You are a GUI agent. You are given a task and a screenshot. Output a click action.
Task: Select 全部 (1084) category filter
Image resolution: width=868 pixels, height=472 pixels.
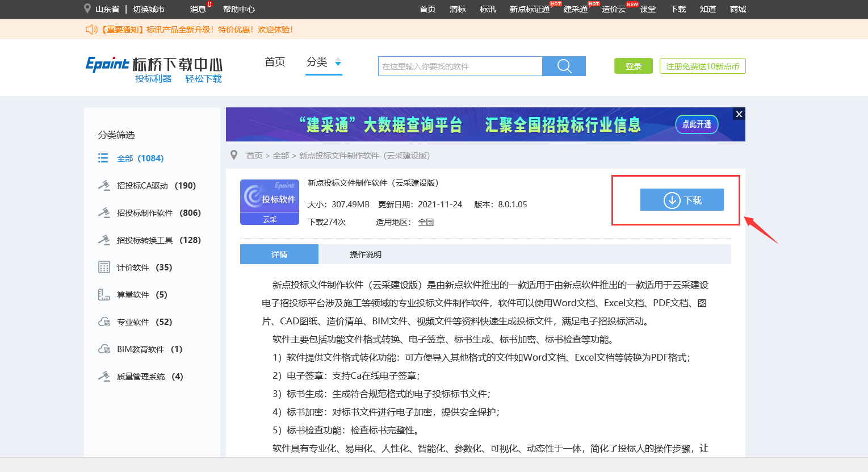(x=140, y=158)
